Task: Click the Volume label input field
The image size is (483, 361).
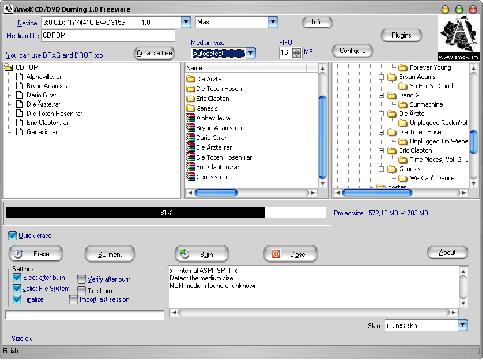Action: tap(108, 36)
